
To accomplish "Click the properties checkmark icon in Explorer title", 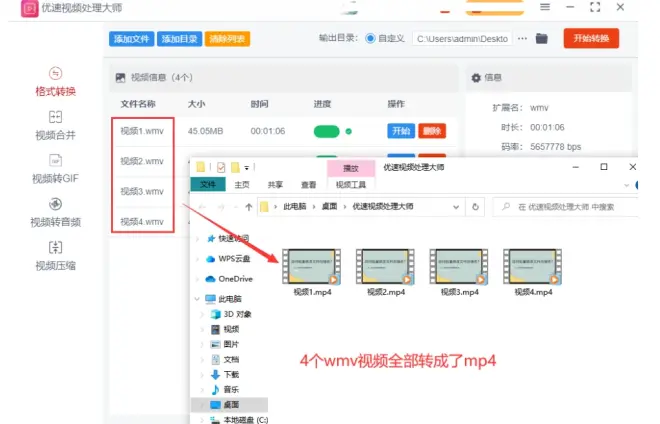I will pyautogui.click(x=221, y=168).
